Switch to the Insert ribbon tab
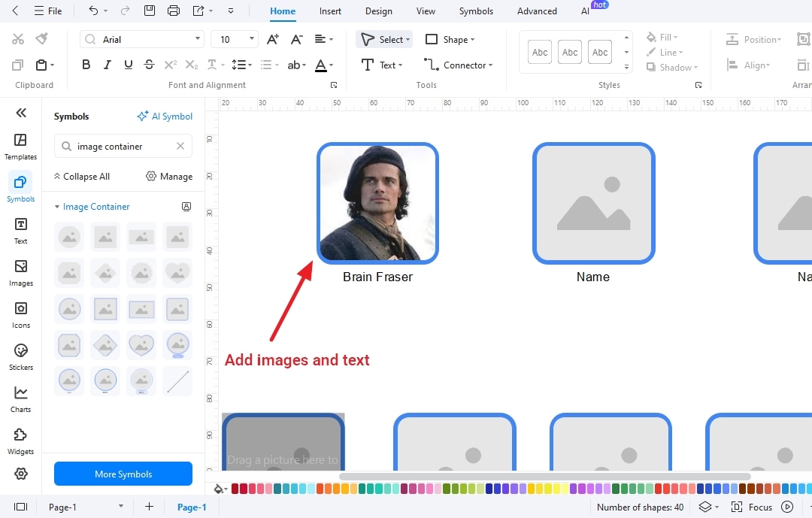Viewport: 812px width, 518px height. (x=330, y=11)
